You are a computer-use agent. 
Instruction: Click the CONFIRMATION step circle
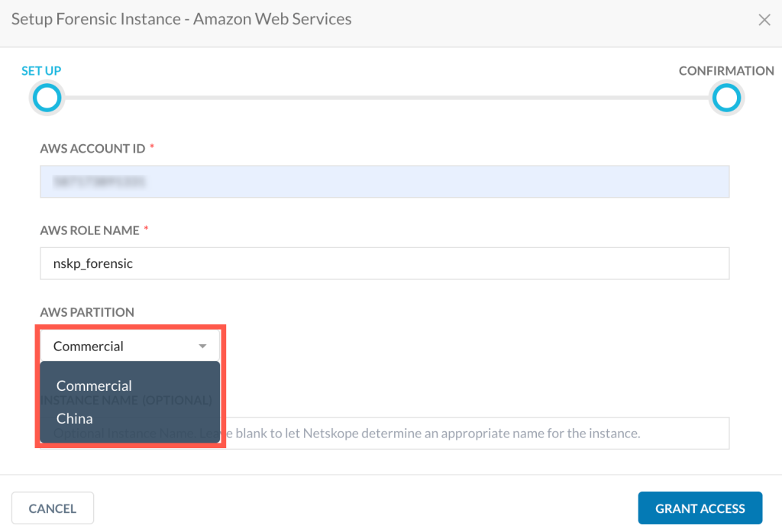726,98
